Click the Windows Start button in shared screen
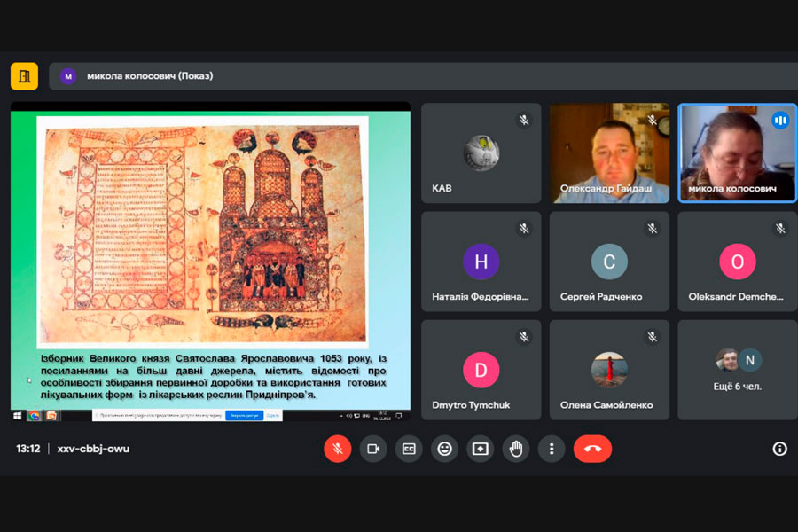798x532 pixels. [17, 415]
